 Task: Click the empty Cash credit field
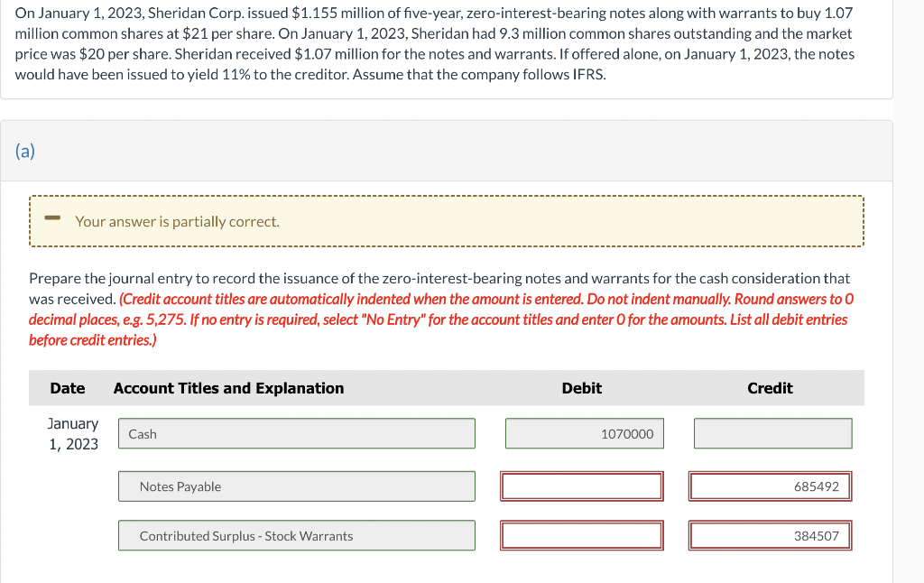pyautogui.click(x=772, y=433)
